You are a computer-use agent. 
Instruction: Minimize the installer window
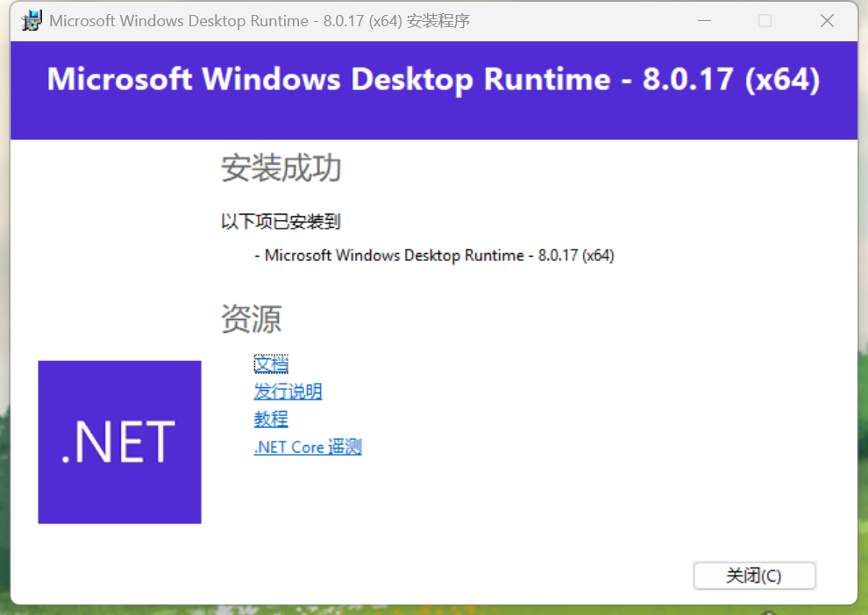click(x=704, y=21)
